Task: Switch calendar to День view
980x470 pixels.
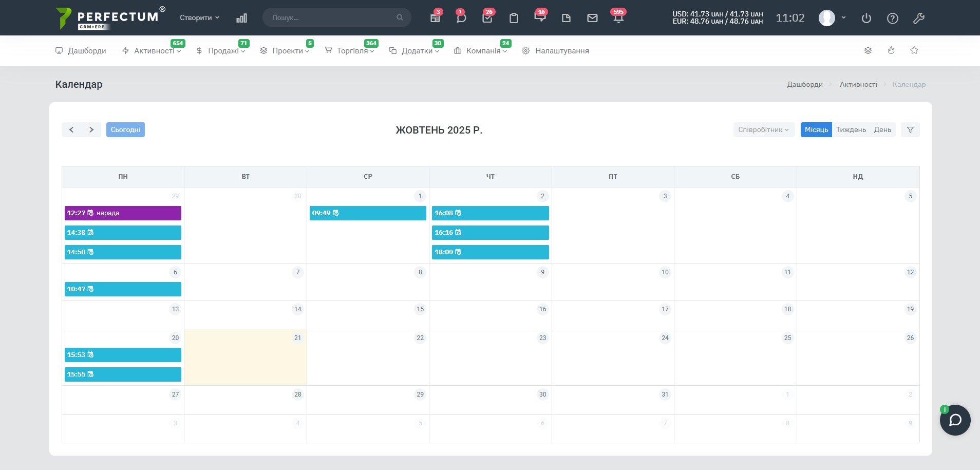Action: click(x=882, y=129)
